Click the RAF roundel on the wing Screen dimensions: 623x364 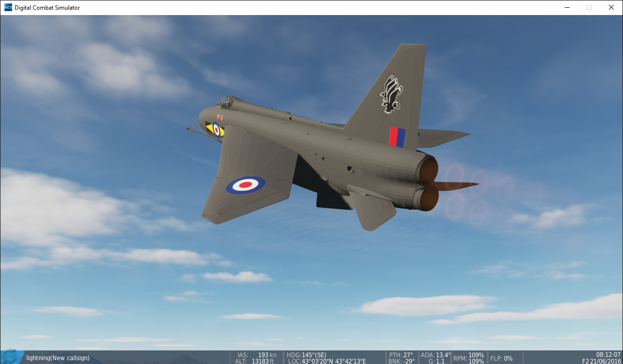click(x=245, y=184)
